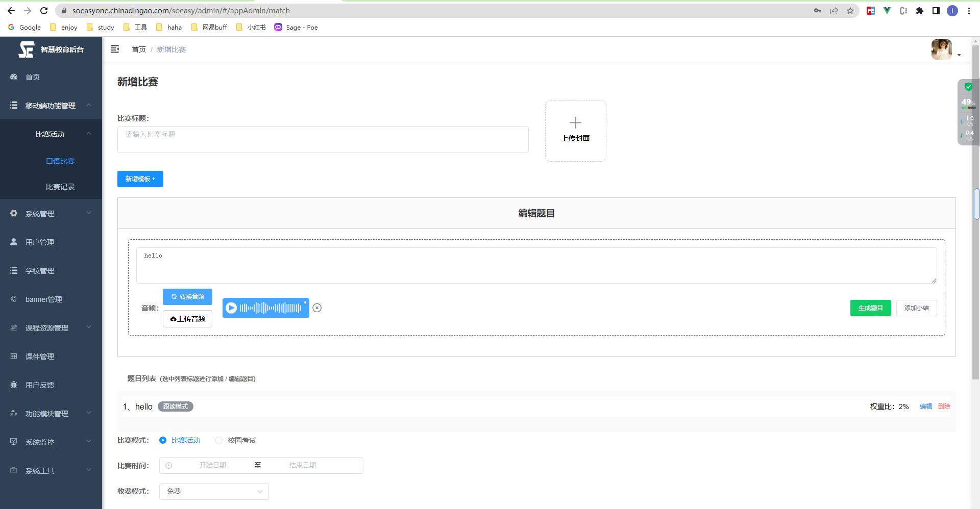
Task: Reload the page in the browser
Action: 44,11
